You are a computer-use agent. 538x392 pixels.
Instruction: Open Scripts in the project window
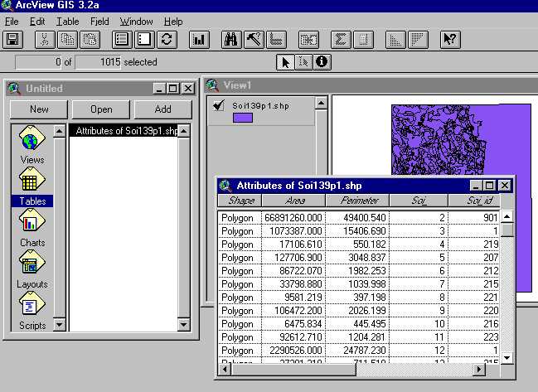[32, 311]
